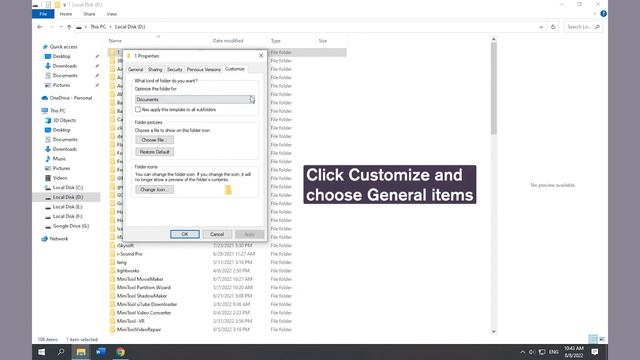Image resolution: width=640 pixels, height=360 pixels.
Task: Open Videos folder under This PC
Action: click(x=60, y=178)
